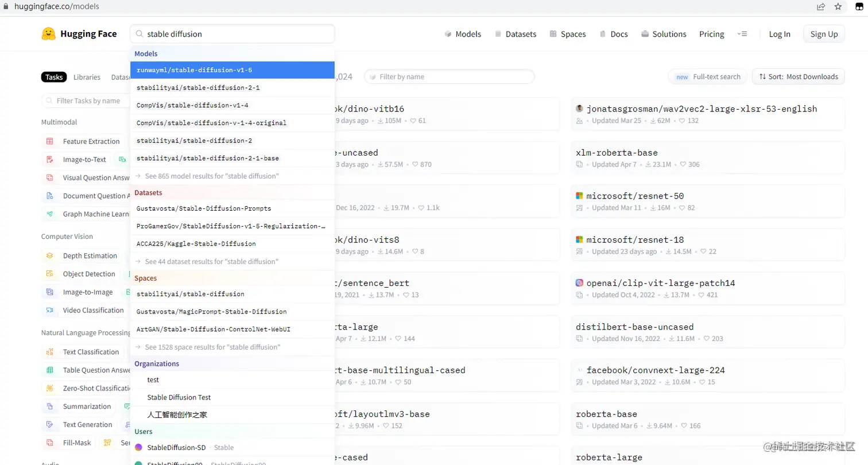This screenshot has width=868, height=465.
Task: Select stabilityai/stable-diffusion-2-1-base suggestion
Action: coord(232,158)
